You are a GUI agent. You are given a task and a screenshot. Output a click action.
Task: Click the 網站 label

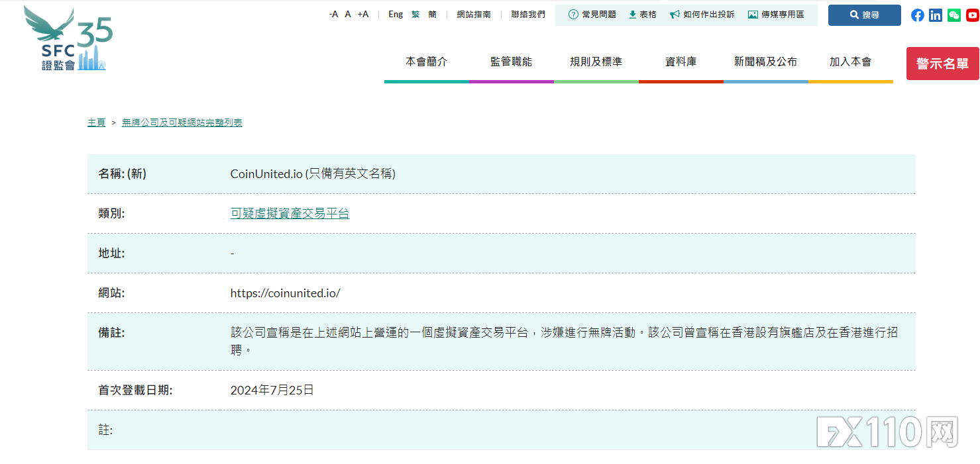pyautogui.click(x=111, y=293)
